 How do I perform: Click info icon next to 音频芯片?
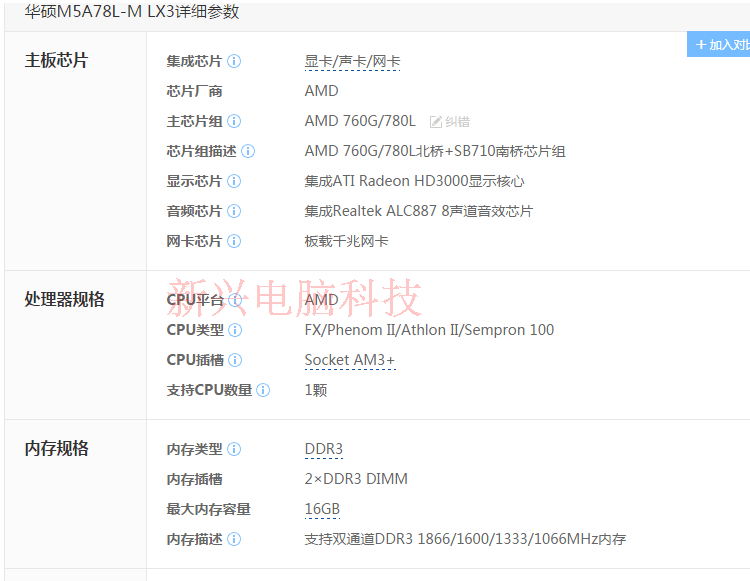point(234,211)
